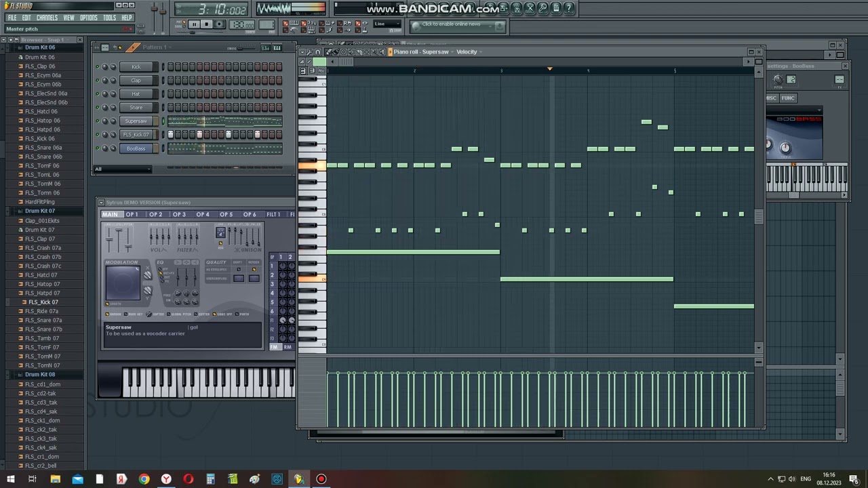
Task: Click the Bandicam record taskbar icon
Action: pyautogui.click(x=321, y=479)
